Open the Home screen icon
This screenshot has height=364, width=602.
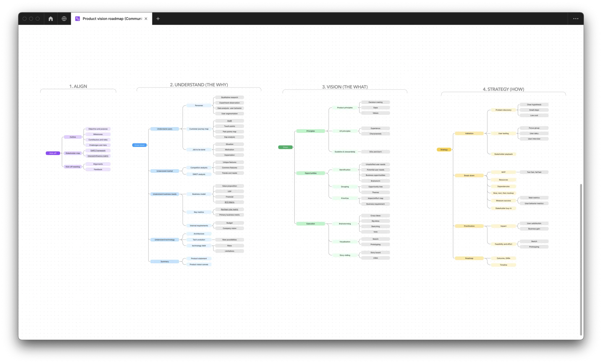pyautogui.click(x=51, y=19)
